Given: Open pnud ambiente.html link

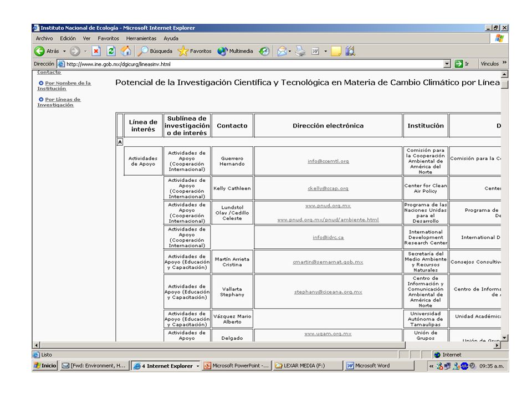Looking at the screenshot, I should [328, 219].
